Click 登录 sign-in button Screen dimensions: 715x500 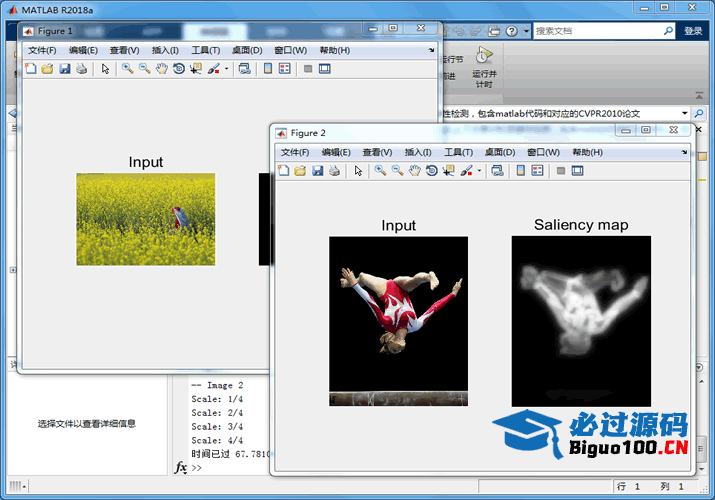click(x=693, y=31)
